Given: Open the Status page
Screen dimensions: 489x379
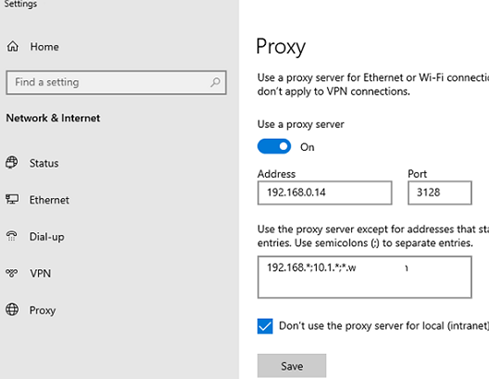Looking at the screenshot, I should click(x=44, y=163).
